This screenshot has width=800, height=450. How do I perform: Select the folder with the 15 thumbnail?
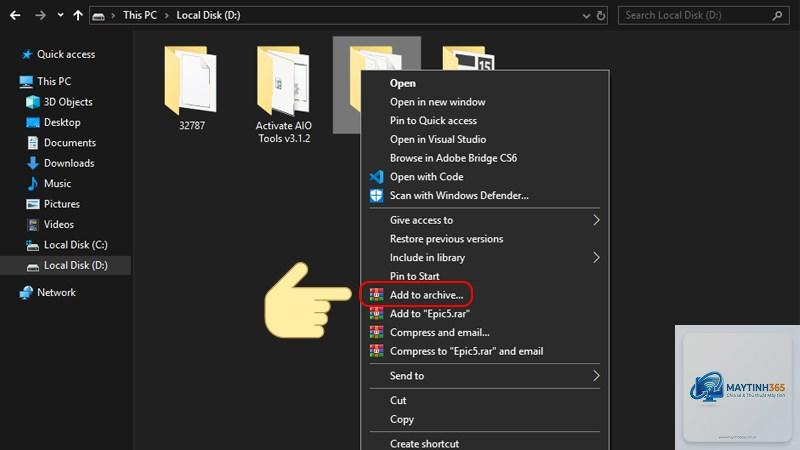click(469, 59)
